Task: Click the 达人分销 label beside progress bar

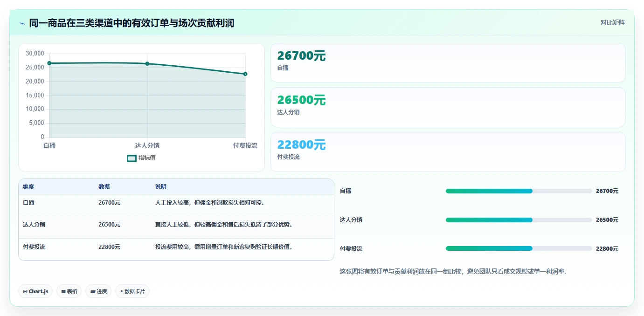Action: click(x=351, y=220)
